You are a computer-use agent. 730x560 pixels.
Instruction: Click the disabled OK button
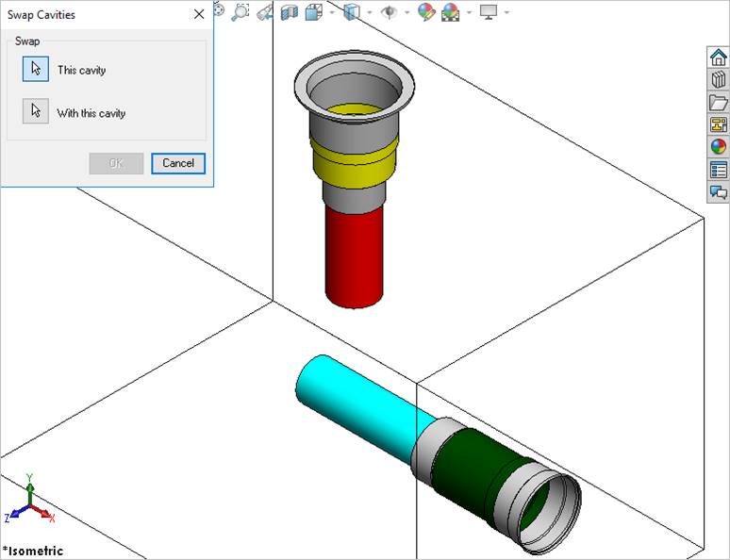point(116,163)
